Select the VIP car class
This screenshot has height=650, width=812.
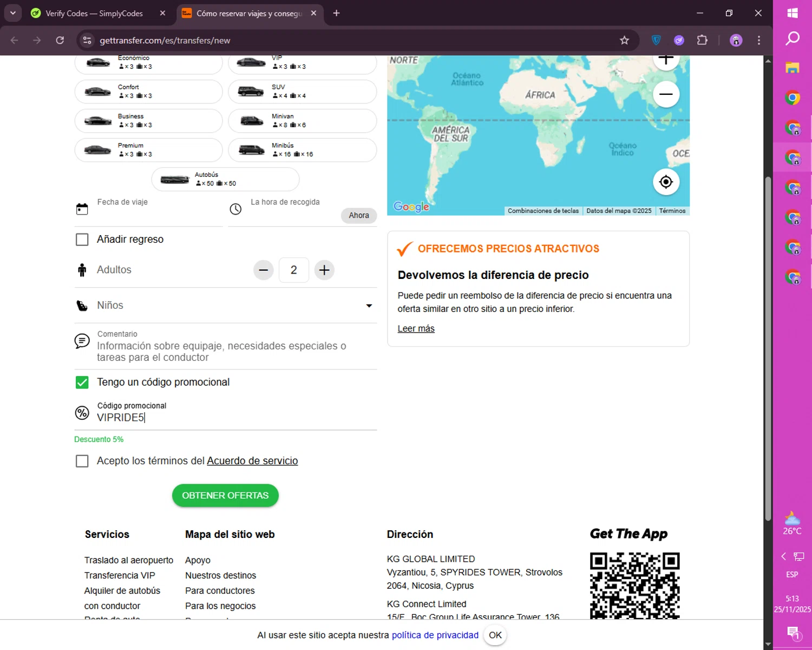click(x=302, y=64)
